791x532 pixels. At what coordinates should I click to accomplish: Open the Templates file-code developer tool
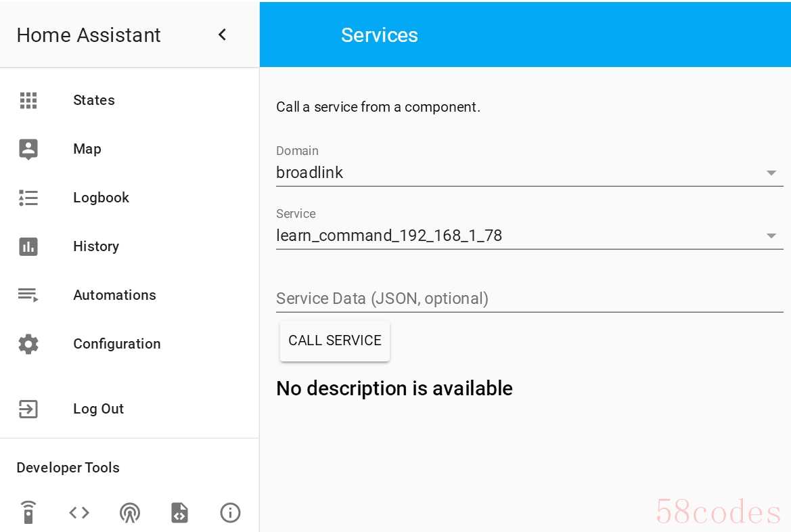pos(179,512)
